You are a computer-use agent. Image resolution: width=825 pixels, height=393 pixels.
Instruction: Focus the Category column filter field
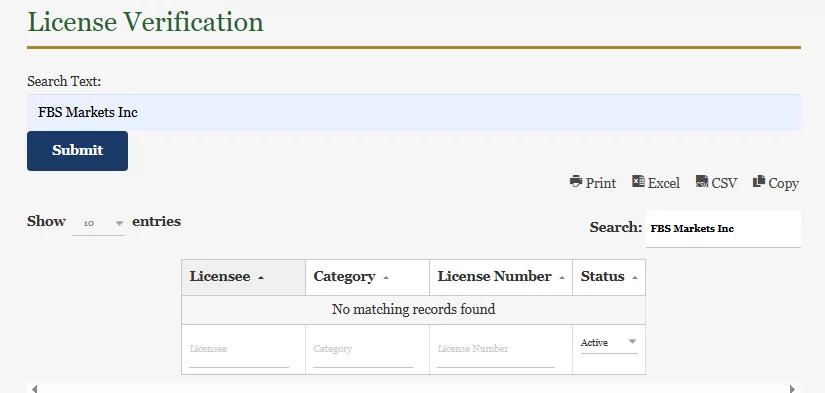coord(363,349)
